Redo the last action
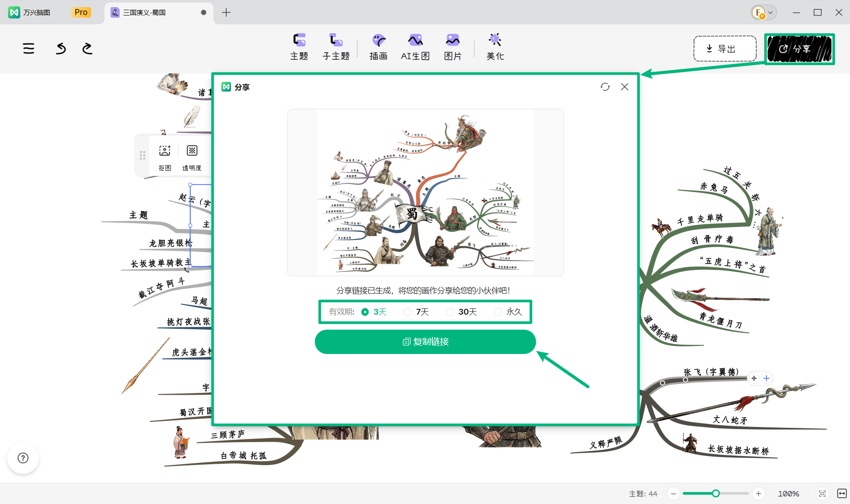850x504 pixels. click(x=87, y=48)
